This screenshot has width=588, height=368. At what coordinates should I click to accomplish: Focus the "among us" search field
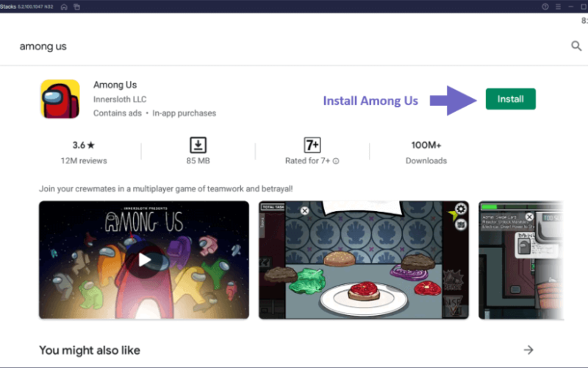pyautogui.click(x=43, y=46)
